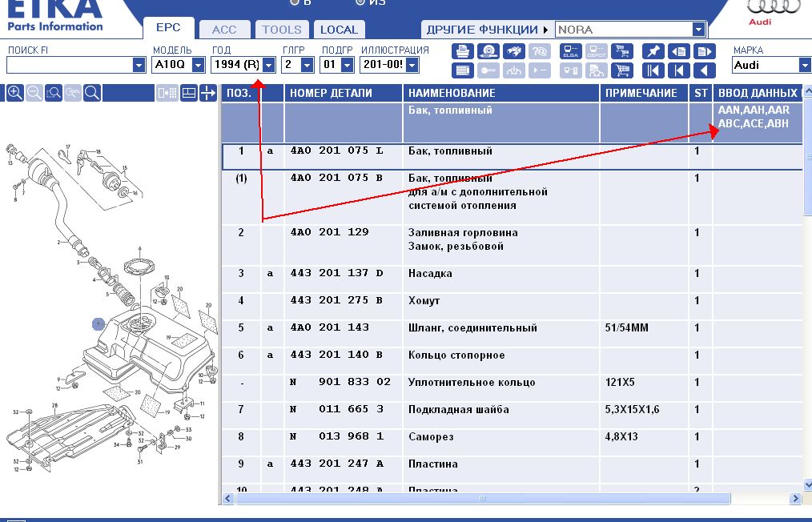This screenshot has width=812, height=522.
Task: Click the ВВОД ДАННЫХ column header
Action: click(758, 93)
